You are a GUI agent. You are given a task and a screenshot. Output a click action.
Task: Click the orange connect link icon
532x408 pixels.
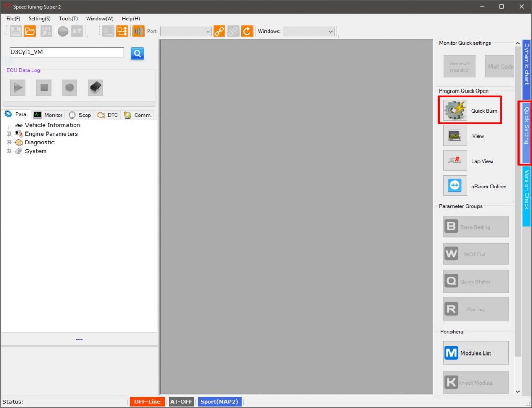219,31
